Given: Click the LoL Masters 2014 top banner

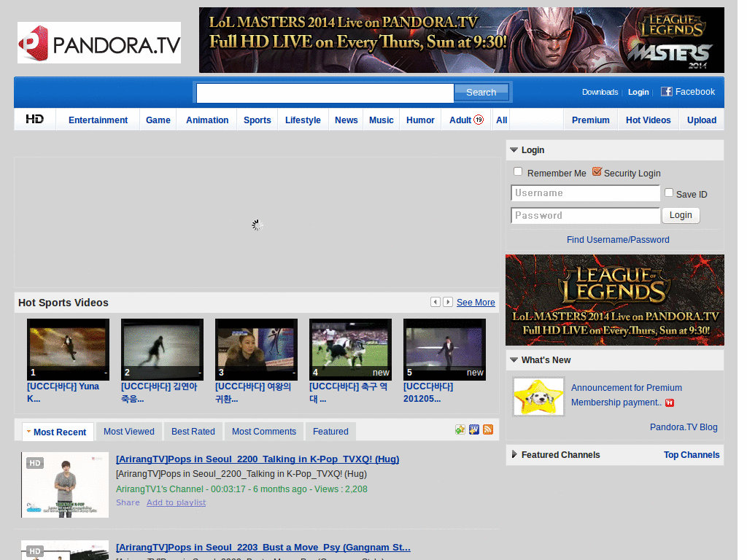Looking at the screenshot, I should coord(461,40).
